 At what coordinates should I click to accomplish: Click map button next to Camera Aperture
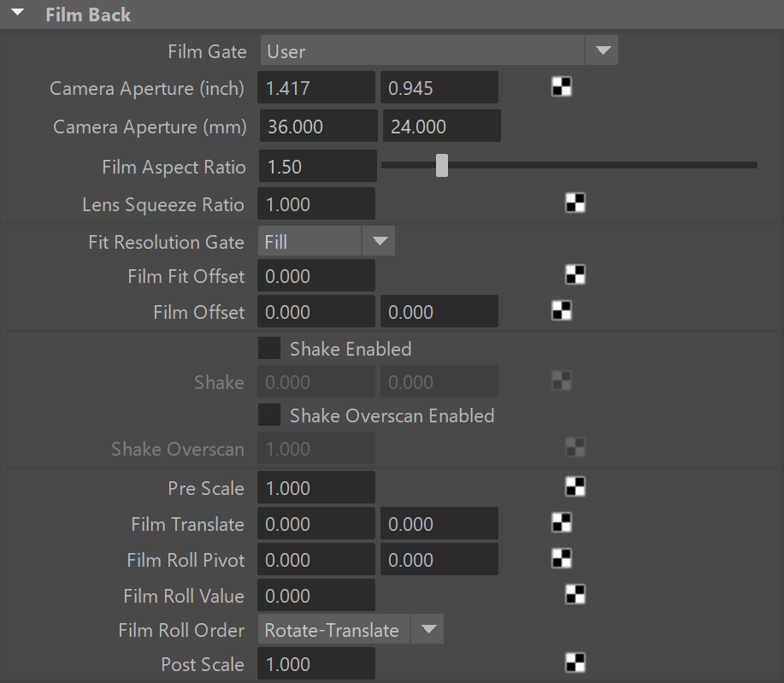(x=562, y=87)
